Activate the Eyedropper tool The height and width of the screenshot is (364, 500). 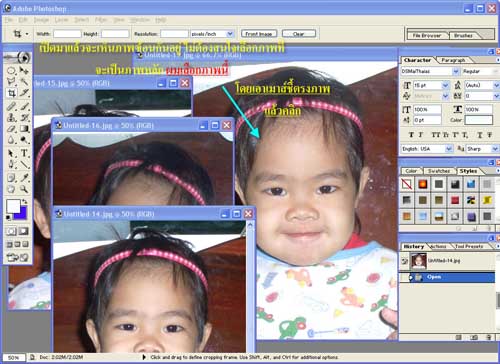pyautogui.click(x=24, y=177)
